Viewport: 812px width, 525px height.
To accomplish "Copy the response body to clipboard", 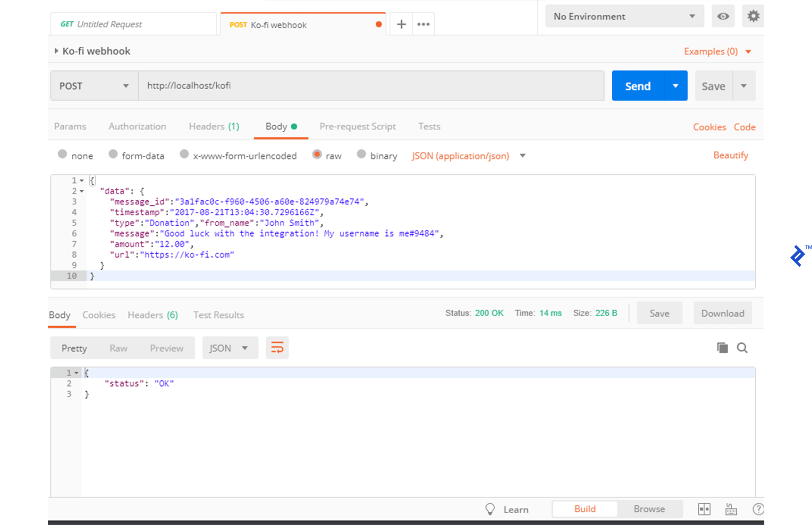I will coord(721,347).
